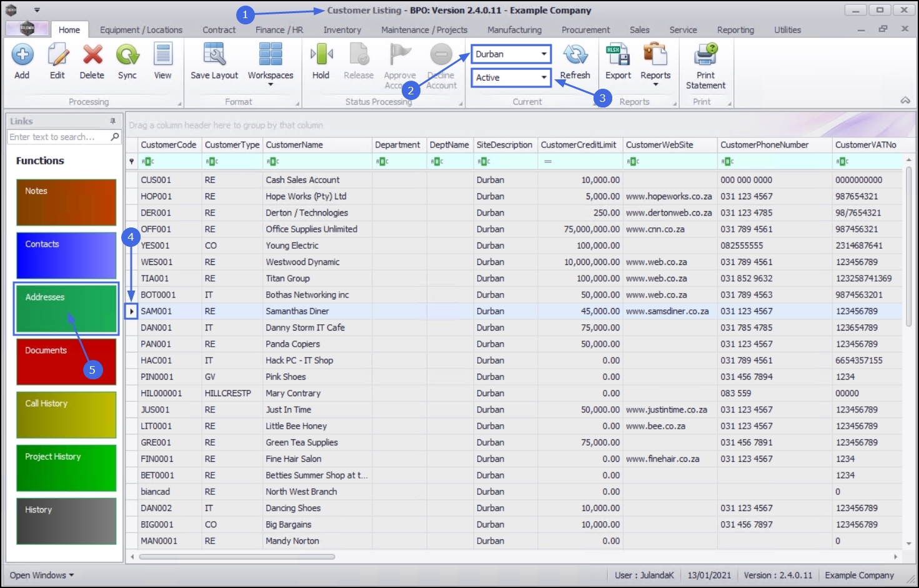This screenshot has width=919, height=588.
Task: Switch to the Inventory tab
Action: (342, 30)
